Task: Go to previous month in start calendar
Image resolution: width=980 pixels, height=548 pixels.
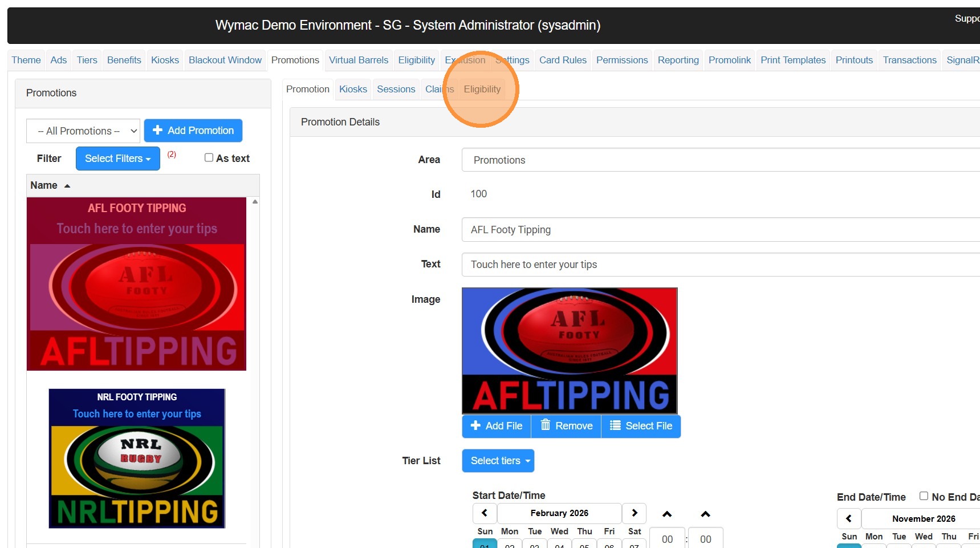Action: click(485, 513)
